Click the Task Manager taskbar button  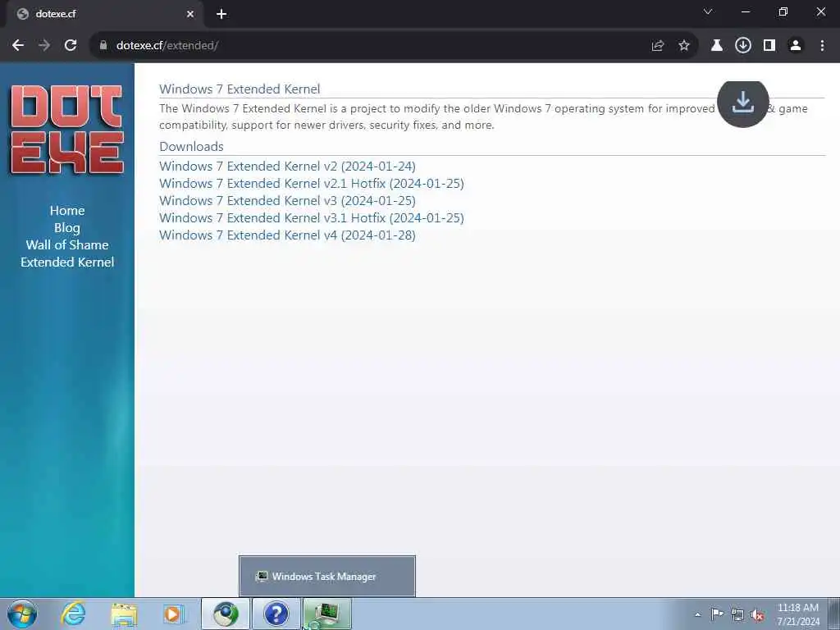(x=327, y=614)
